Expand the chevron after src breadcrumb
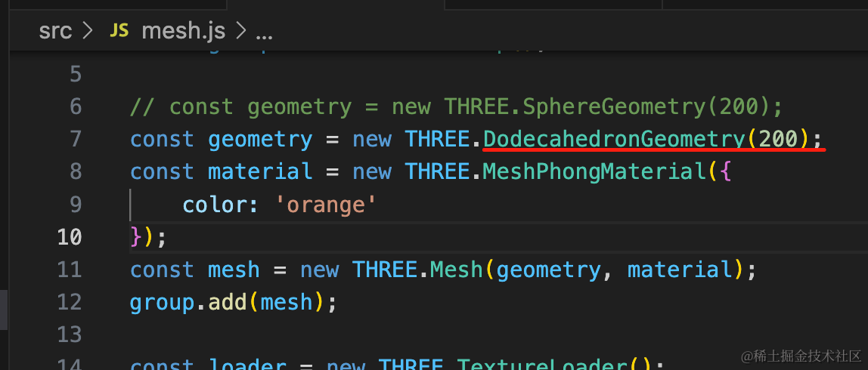Image resolution: width=868 pixels, height=370 pixels. pyautogui.click(x=87, y=31)
